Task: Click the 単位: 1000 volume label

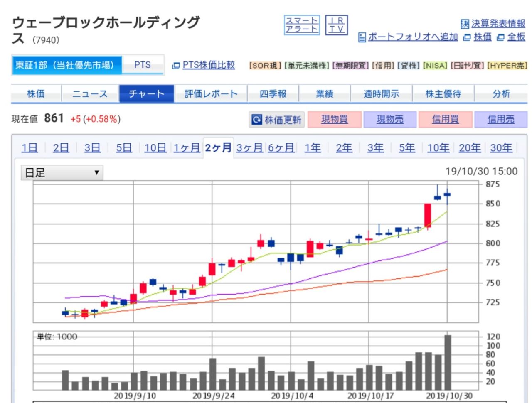Action: (x=57, y=337)
